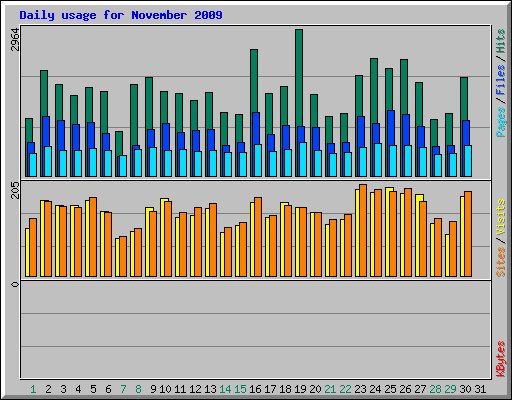Click the orange sites bar for day 13
Viewport: 512px width, 400px height.
(213, 240)
